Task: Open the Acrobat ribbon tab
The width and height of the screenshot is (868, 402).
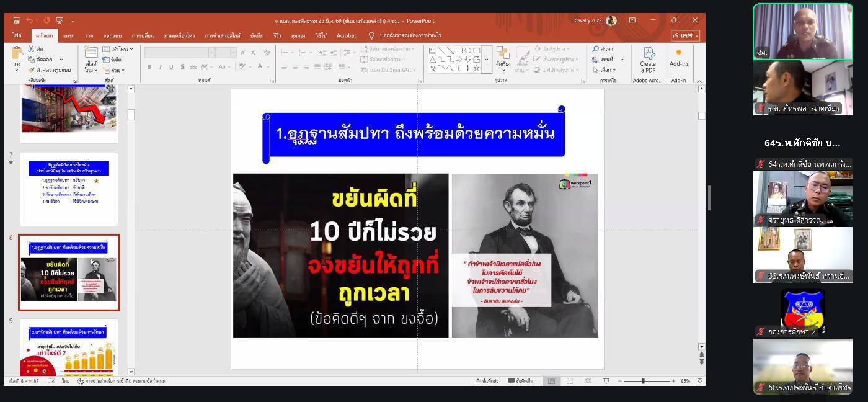Action: pyautogui.click(x=346, y=36)
